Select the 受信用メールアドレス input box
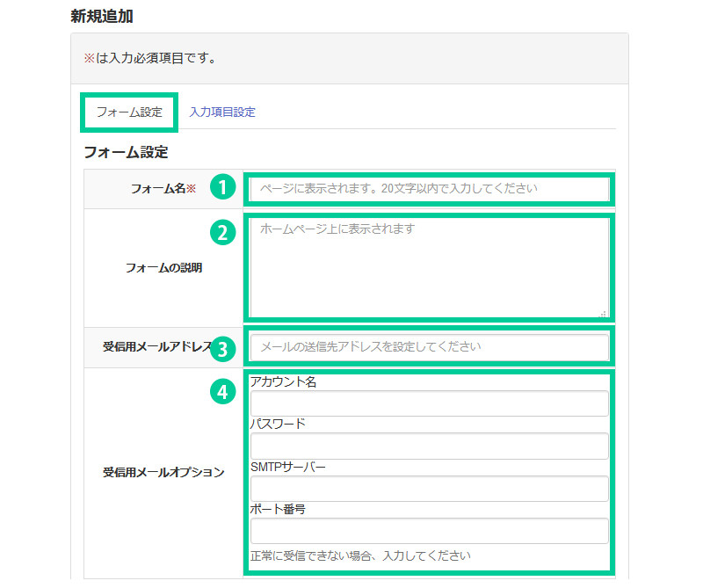703x588 pixels. point(429,347)
